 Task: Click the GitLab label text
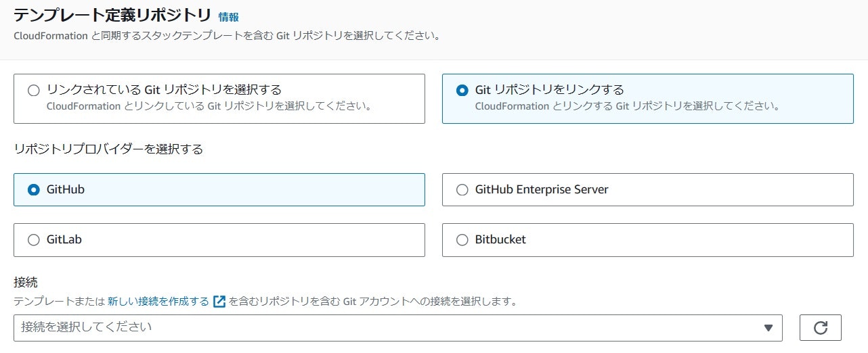(x=64, y=239)
